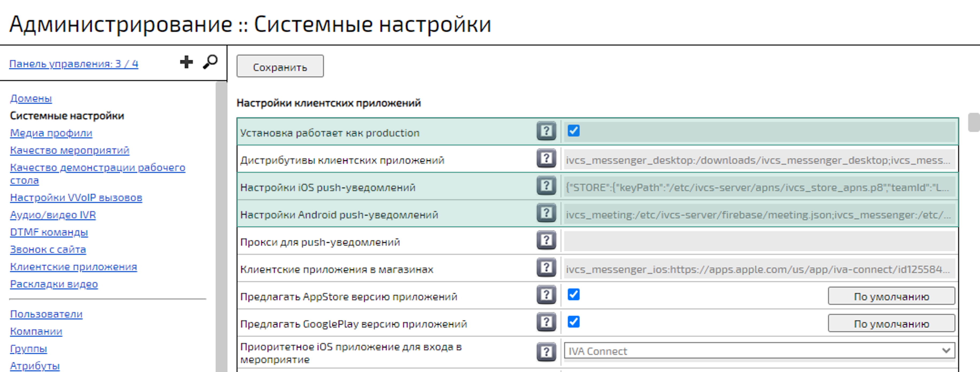The width and height of the screenshot is (980, 372).
Task: Open the Пользователи section
Action: 47,314
